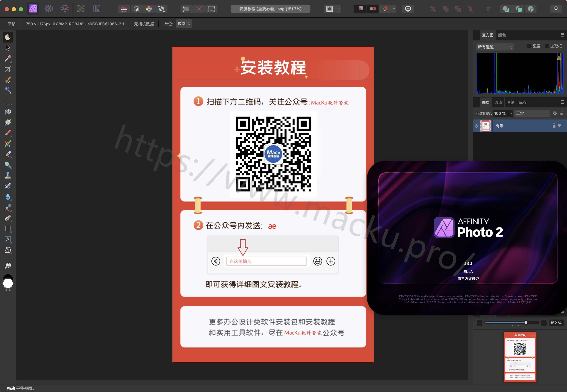
Task: Expand the opacity 100 % dropdown arrow
Action: pos(511,113)
